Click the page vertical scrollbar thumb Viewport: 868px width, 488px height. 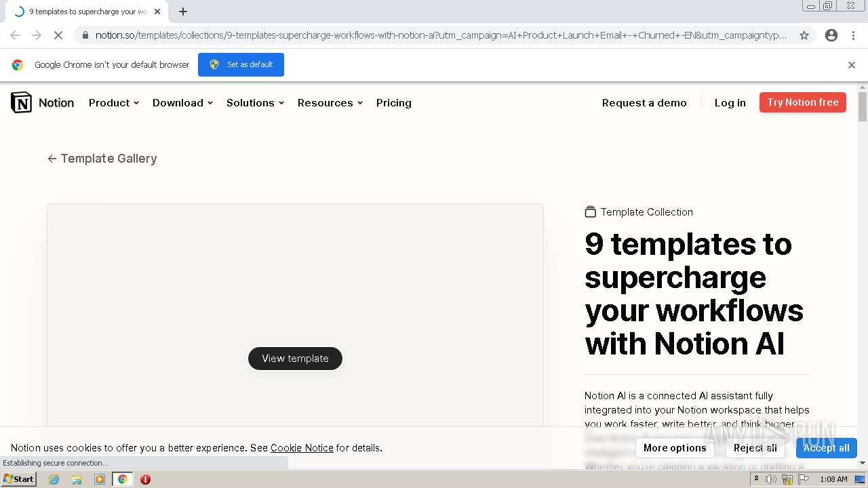coord(863,107)
